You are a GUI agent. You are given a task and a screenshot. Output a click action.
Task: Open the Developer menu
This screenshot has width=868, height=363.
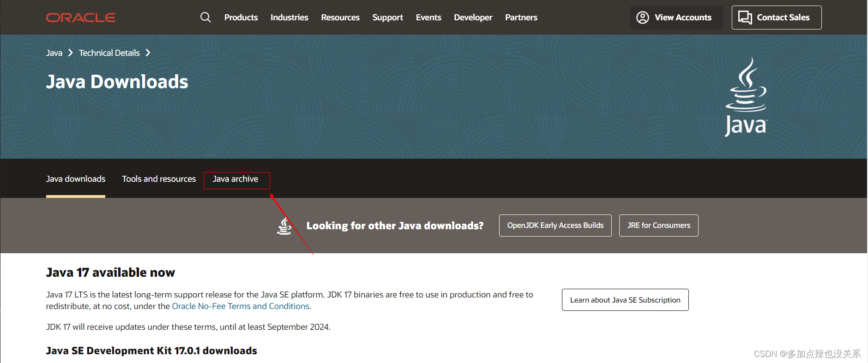click(473, 18)
